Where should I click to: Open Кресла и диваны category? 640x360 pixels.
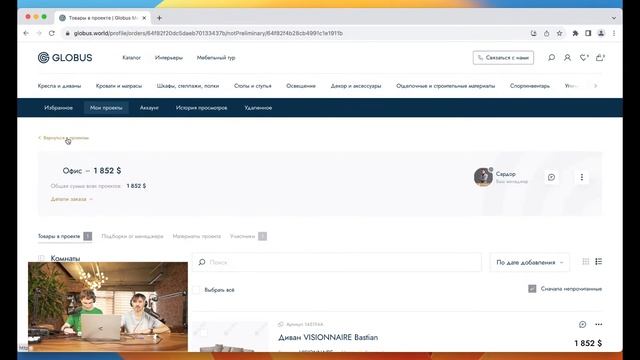coord(60,86)
